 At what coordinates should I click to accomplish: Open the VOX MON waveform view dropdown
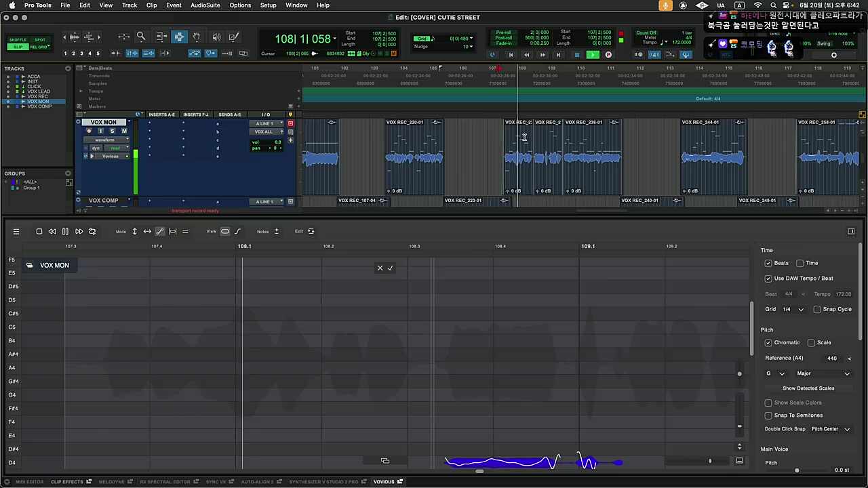106,140
